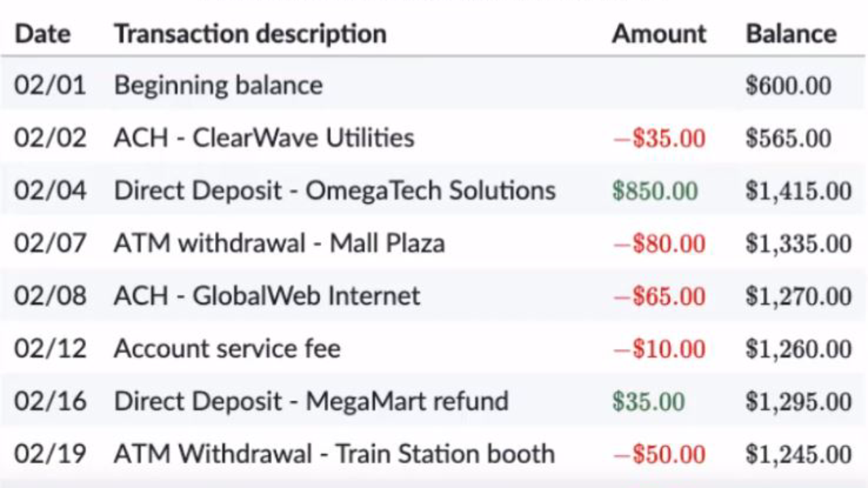This screenshot has height=488, width=868.
Task: Click the -$10.00 service fee amount
Action: pos(658,350)
